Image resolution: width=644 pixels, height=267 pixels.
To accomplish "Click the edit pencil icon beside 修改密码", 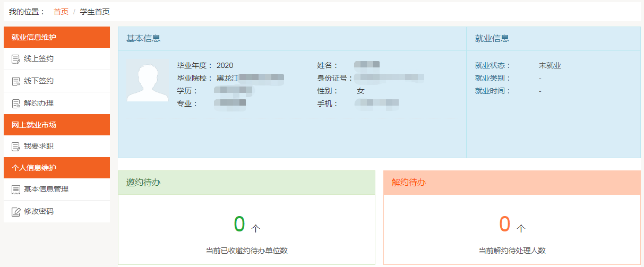I will tap(16, 212).
